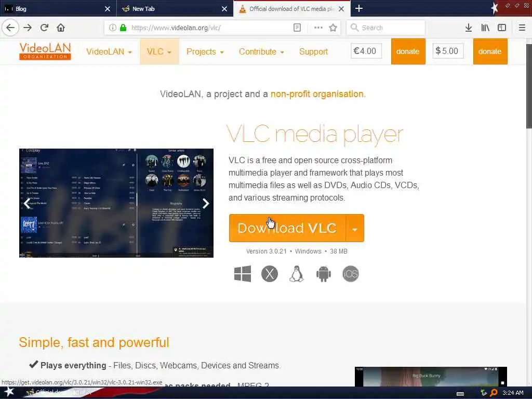The width and height of the screenshot is (532, 399).
Task: Expand the VideoLAN navigation menu
Action: 109,51
